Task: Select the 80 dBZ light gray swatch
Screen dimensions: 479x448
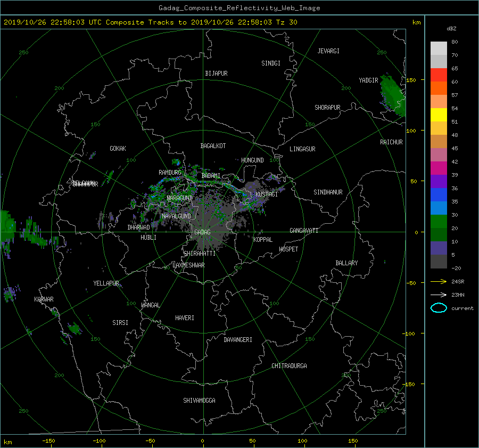Action: pyautogui.click(x=439, y=48)
